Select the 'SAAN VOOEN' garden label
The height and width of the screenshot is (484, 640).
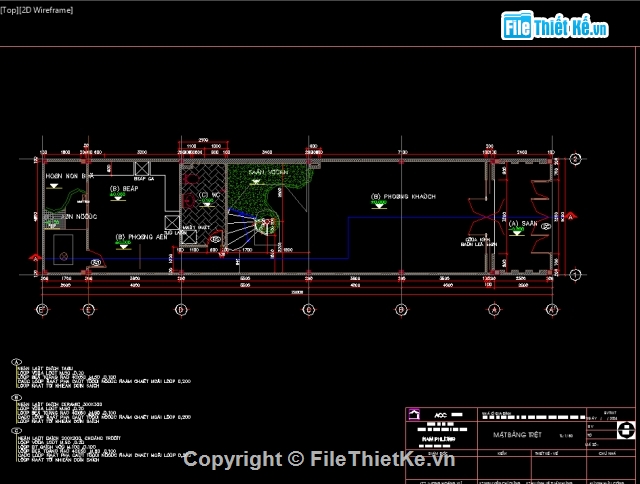click(268, 172)
